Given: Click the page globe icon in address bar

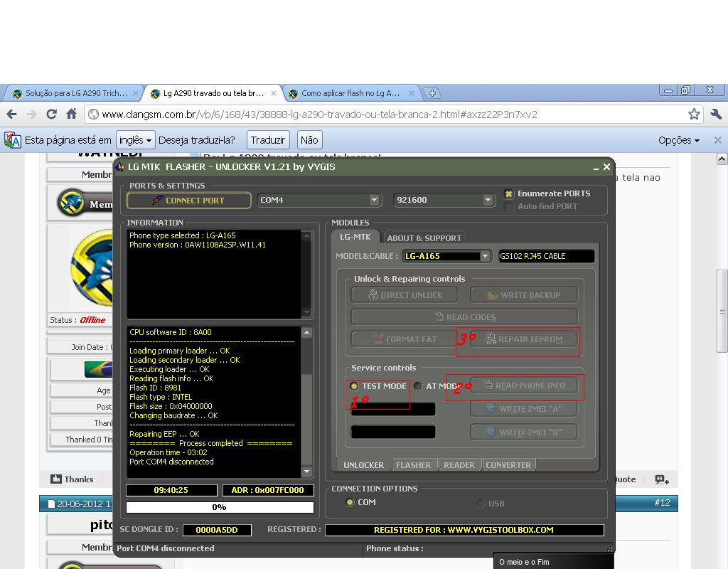Looking at the screenshot, I should click(93, 115).
